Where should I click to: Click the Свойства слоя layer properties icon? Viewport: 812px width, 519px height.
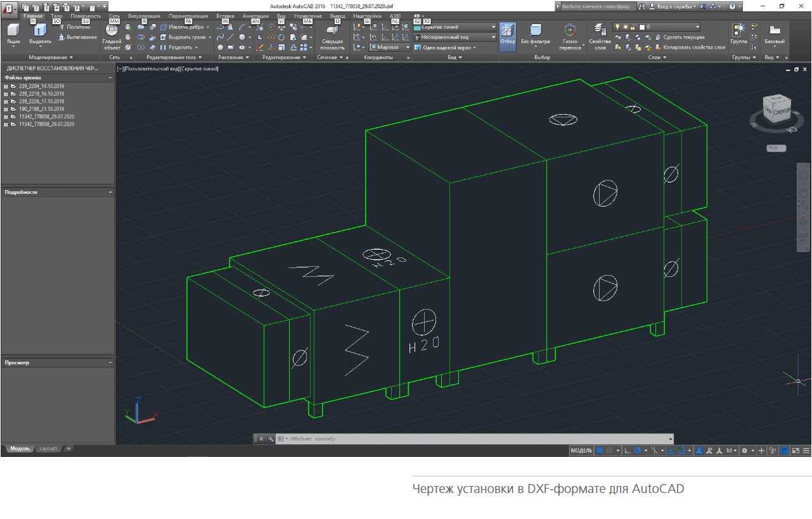600,33
